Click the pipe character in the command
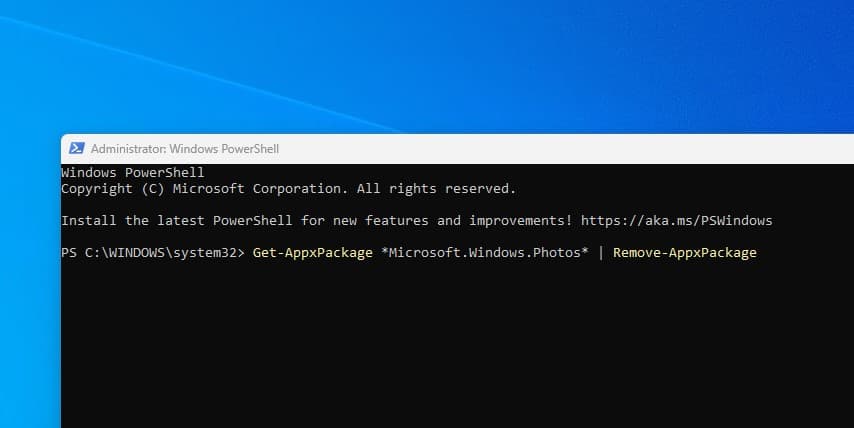This screenshot has height=428, width=854. coord(601,253)
